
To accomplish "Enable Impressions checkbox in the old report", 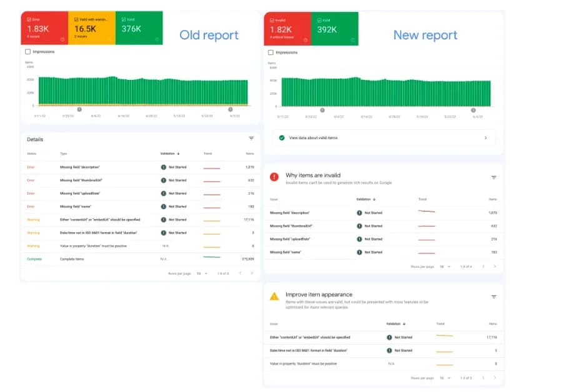I will pos(27,52).
